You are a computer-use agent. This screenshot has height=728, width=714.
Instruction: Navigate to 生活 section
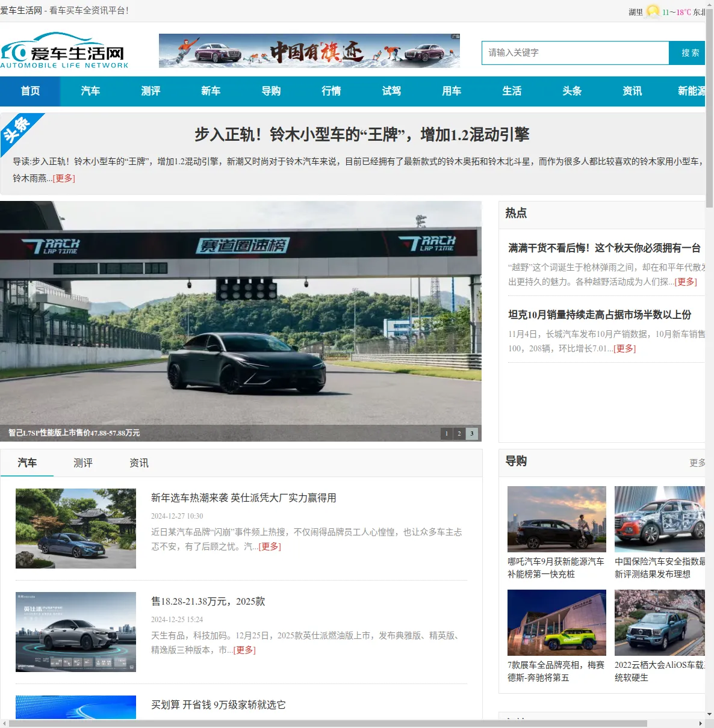(512, 91)
